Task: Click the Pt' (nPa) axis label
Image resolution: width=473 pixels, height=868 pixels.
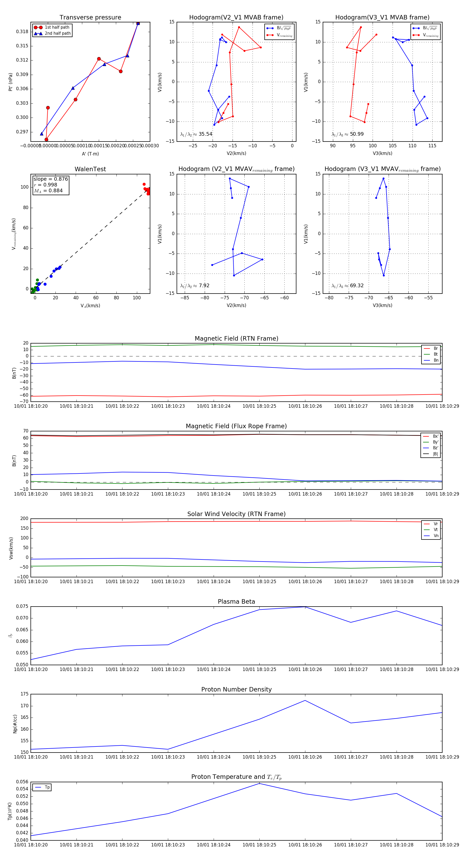Action: [x=11, y=82]
